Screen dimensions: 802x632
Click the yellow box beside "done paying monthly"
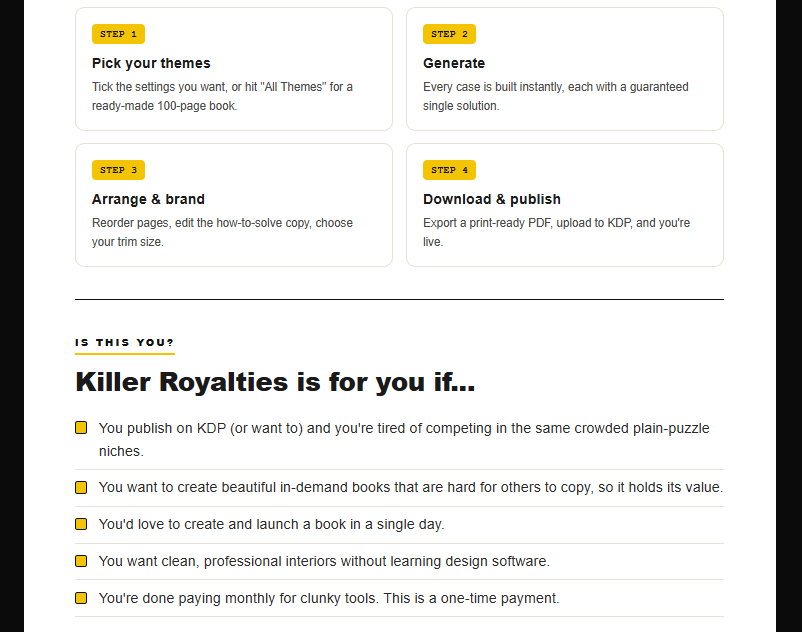[81, 598]
